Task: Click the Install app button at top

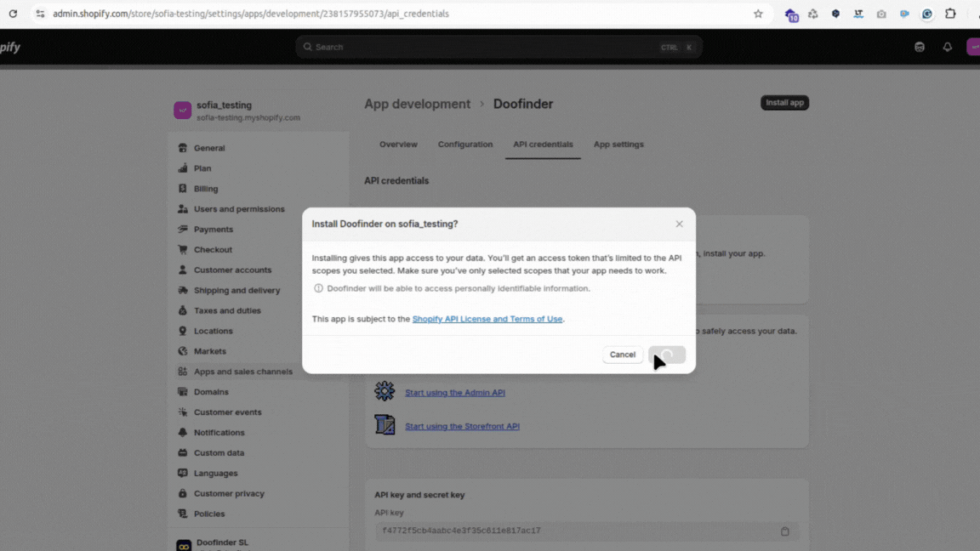Action: coord(784,102)
